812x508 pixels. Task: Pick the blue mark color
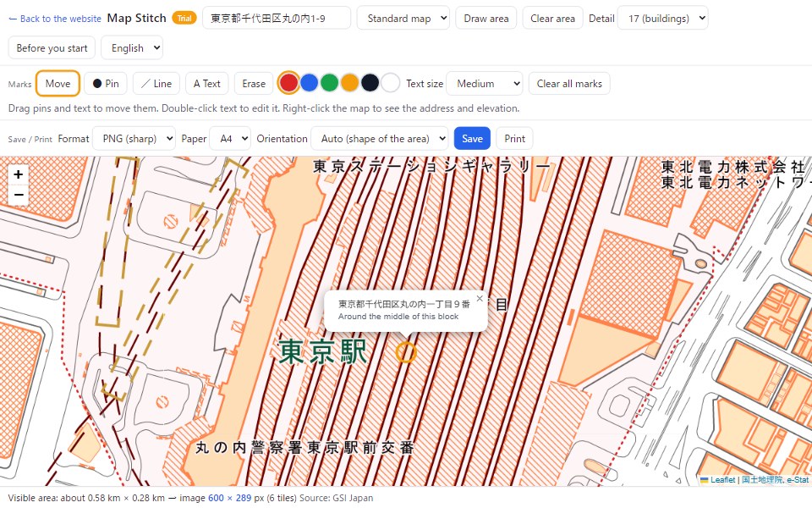[x=310, y=83]
